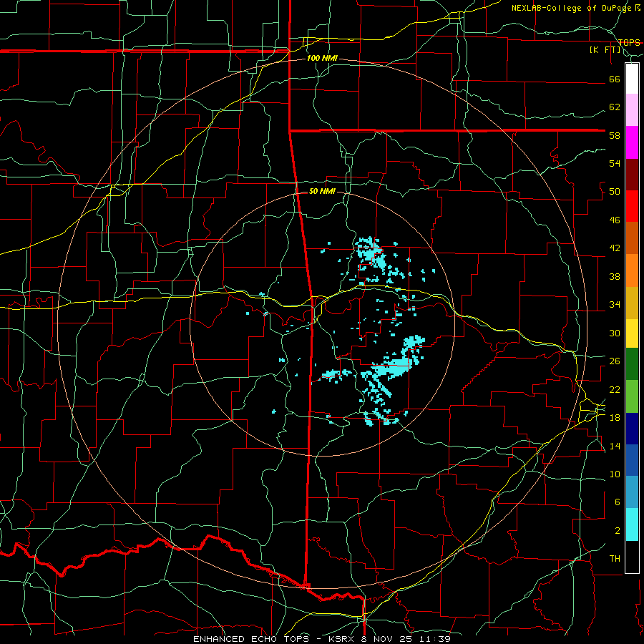Click the "18" legend label
Screen dimensions: 644x644
tap(615, 418)
